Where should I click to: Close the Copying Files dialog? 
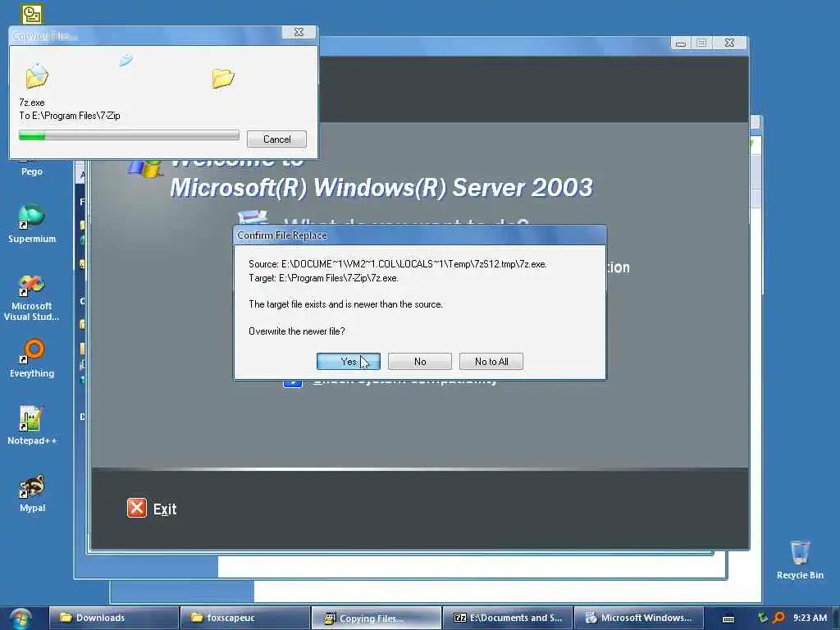pyautogui.click(x=299, y=33)
